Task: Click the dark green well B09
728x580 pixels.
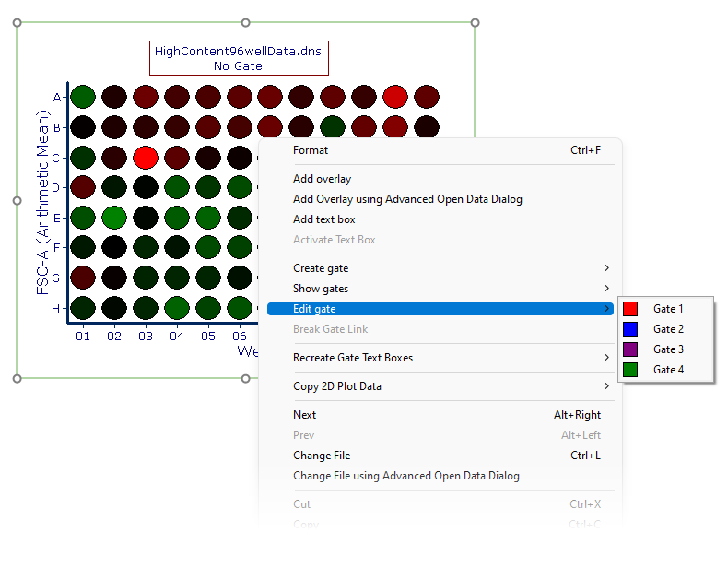Action: (x=333, y=127)
